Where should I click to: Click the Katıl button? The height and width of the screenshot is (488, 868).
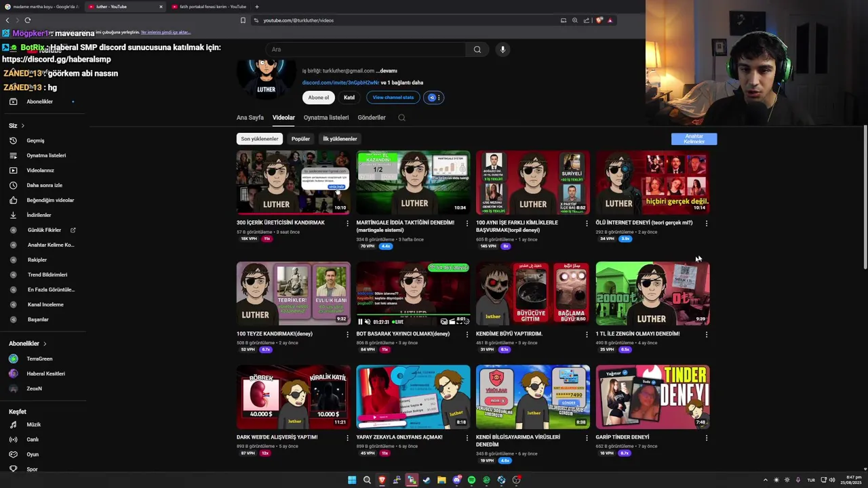coord(349,98)
